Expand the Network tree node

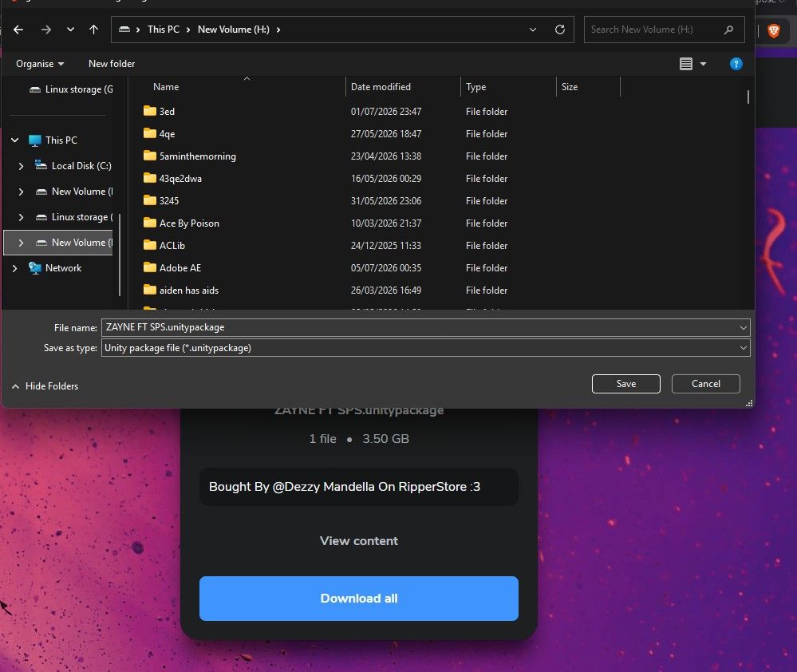click(x=14, y=268)
